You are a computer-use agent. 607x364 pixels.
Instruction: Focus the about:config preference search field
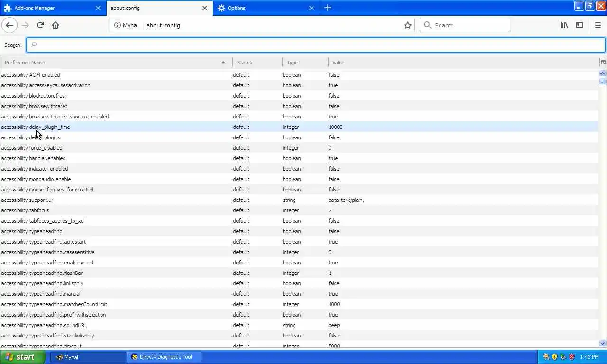[x=316, y=45]
